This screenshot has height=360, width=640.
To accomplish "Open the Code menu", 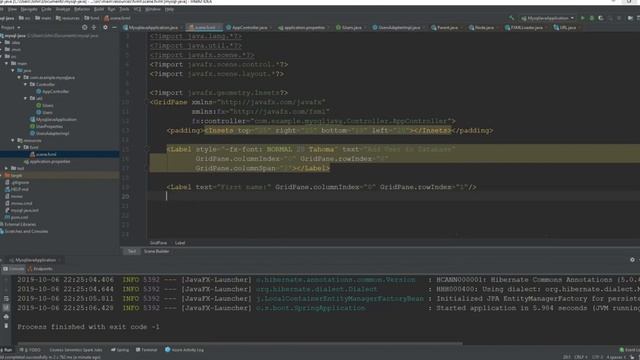I will 46,9.
